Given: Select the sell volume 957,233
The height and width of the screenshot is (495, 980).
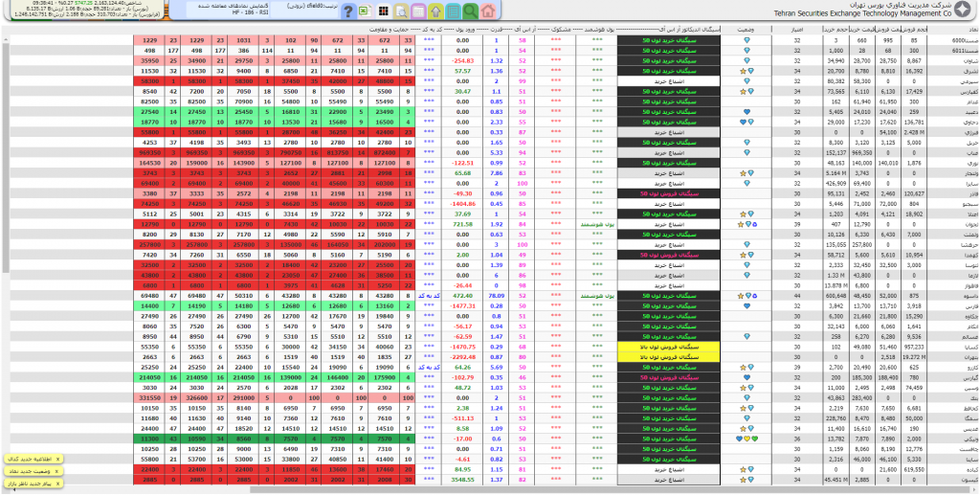Looking at the screenshot, I should point(913,347).
